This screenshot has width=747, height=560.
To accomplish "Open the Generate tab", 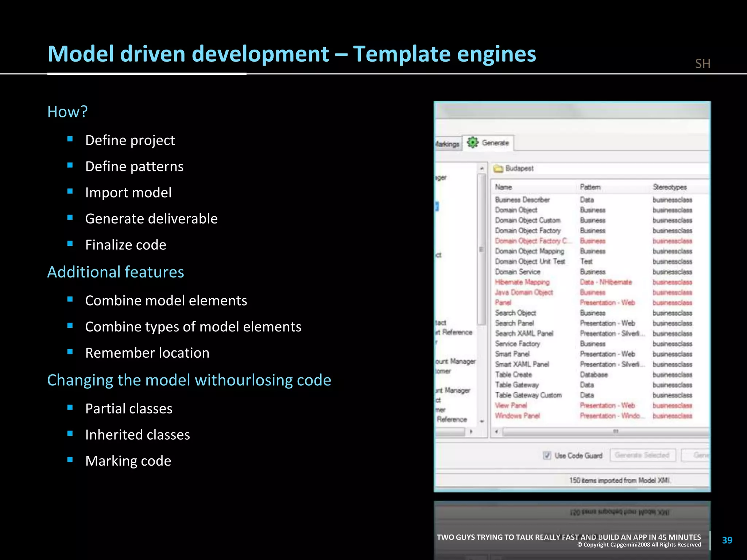I will 488,143.
